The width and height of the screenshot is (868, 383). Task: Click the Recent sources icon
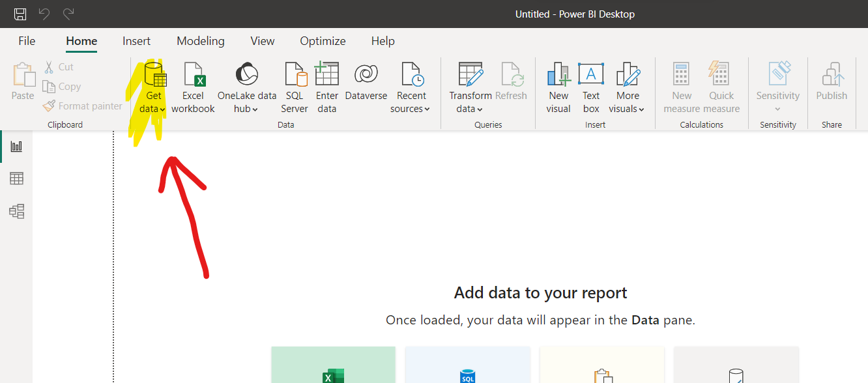412,74
